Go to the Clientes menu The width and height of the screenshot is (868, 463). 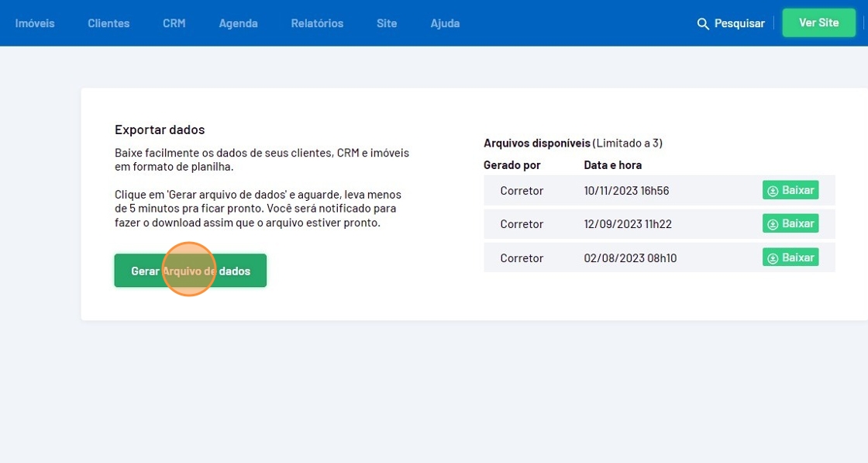pyautogui.click(x=108, y=23)
